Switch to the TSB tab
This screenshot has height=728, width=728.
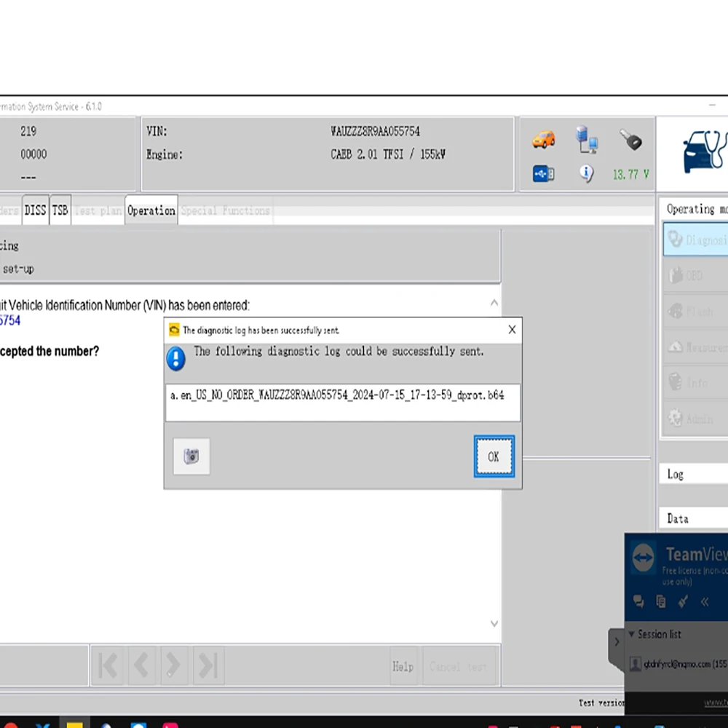click(x=60, y=210)
